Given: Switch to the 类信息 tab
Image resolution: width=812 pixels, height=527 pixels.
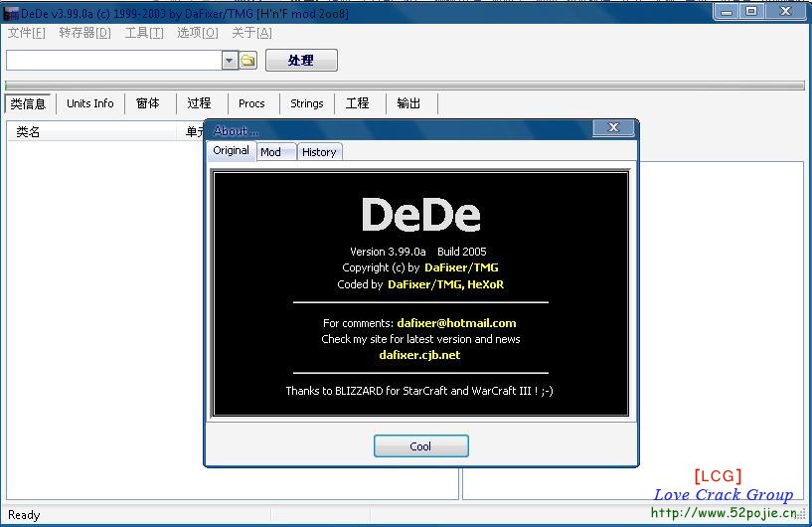Looking at the screenshot, I should click(x=28, y=103).
